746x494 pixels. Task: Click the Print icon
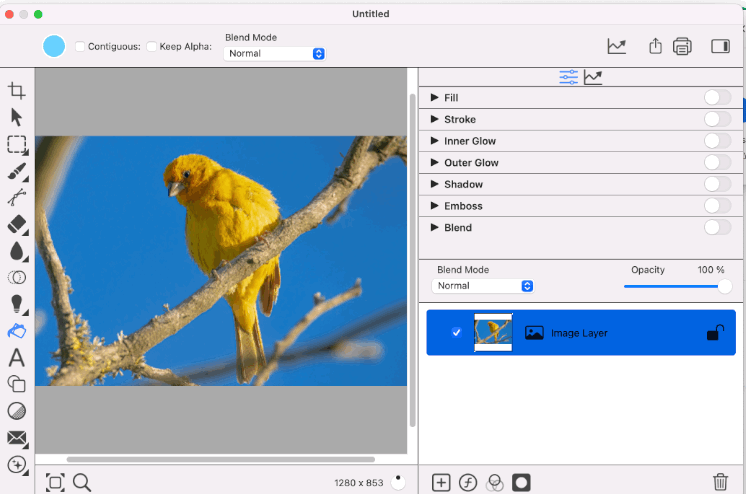coord(682,46)
